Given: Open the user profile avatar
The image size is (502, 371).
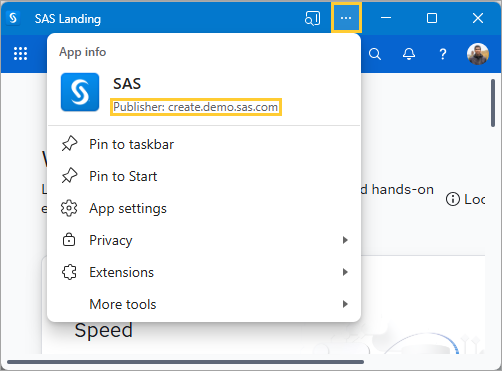Looking at the screenshot, I should point(478,54).
